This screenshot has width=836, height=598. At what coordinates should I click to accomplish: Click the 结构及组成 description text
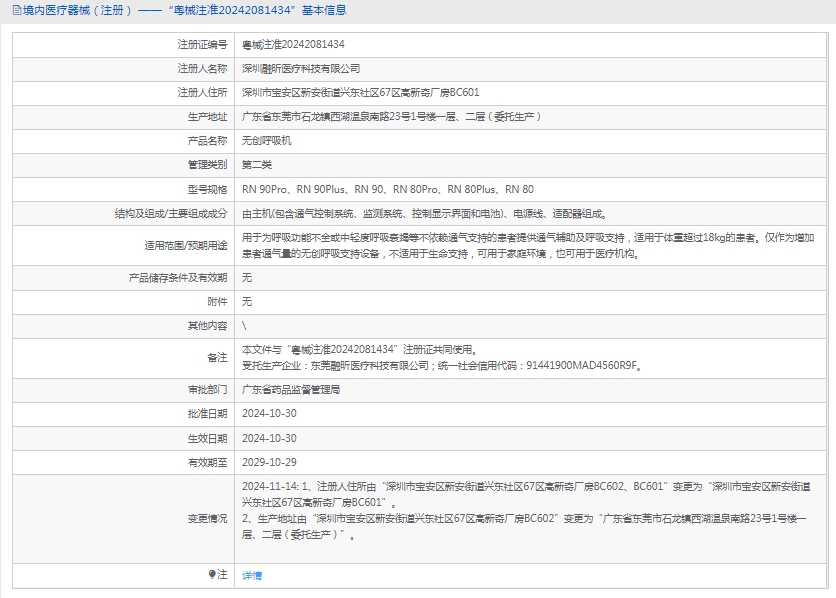click(x=424, y=214)
